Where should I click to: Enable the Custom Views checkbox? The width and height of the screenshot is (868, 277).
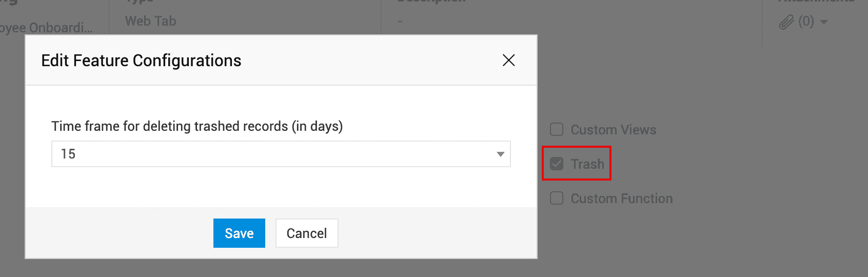tap(557, 130)
